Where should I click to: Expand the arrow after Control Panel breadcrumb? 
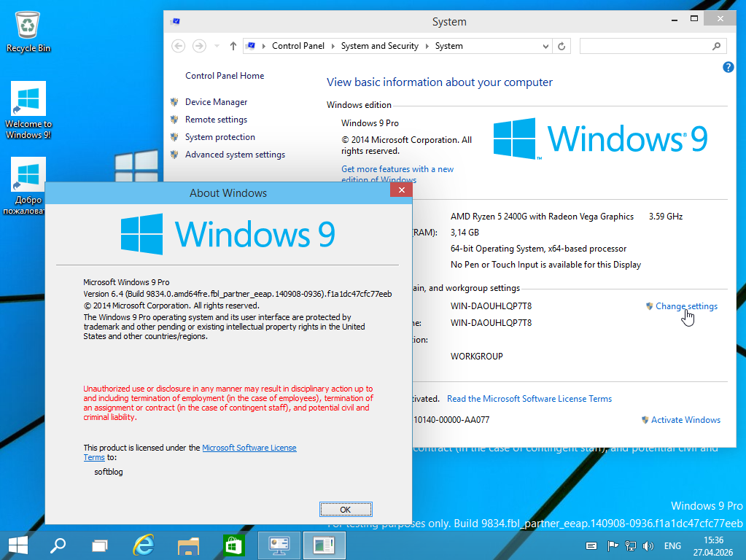click(333, 46)
